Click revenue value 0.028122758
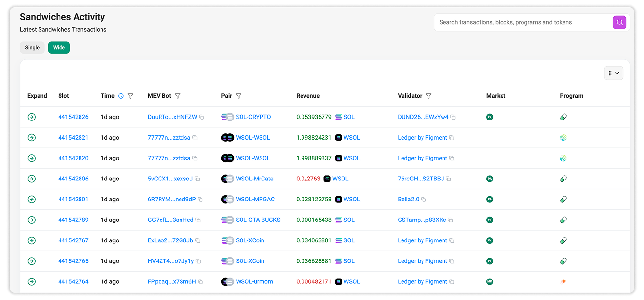Viewport: 644px width, 300px height. (x=314, y=199)
